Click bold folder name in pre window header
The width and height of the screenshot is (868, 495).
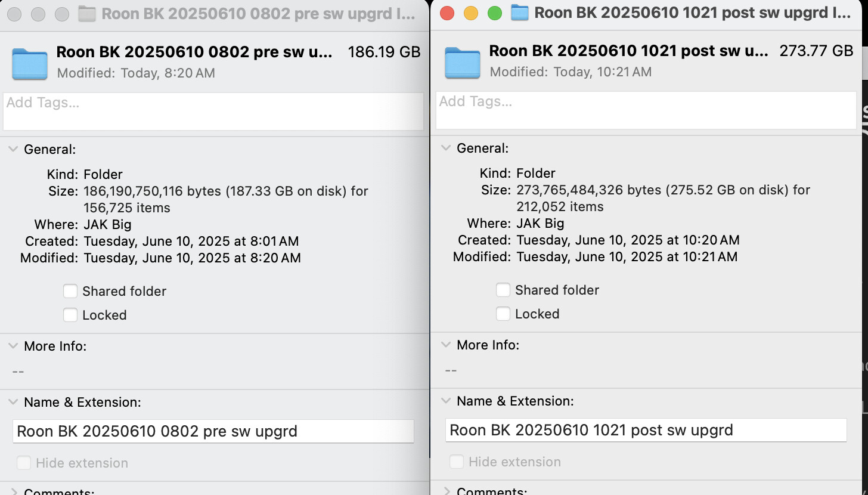point(194,52)
